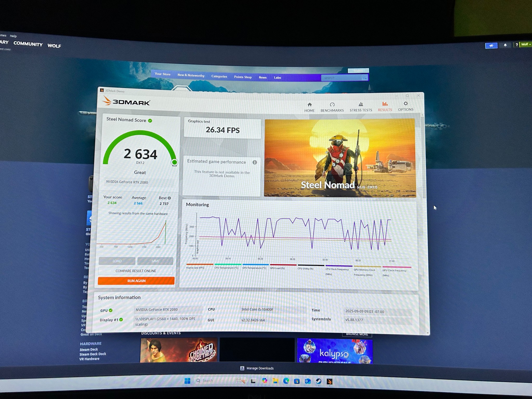Click the Steam question mark help icon

[x=517, y=45]
